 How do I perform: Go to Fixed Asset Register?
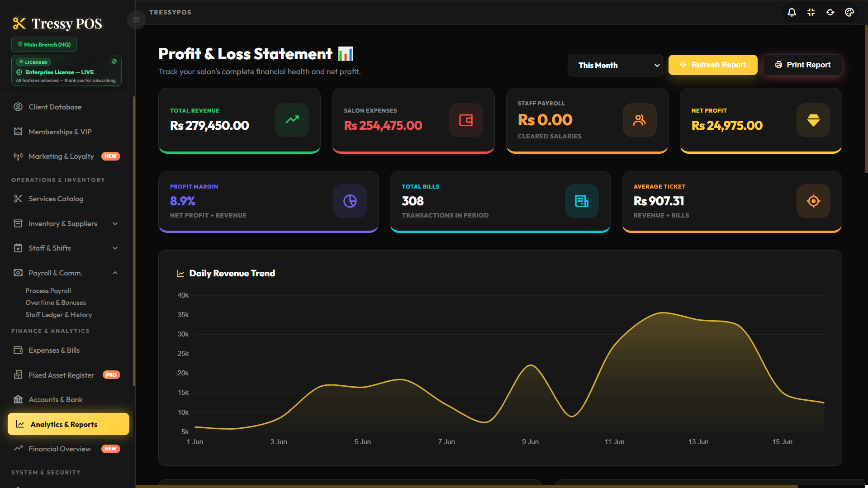68,375
